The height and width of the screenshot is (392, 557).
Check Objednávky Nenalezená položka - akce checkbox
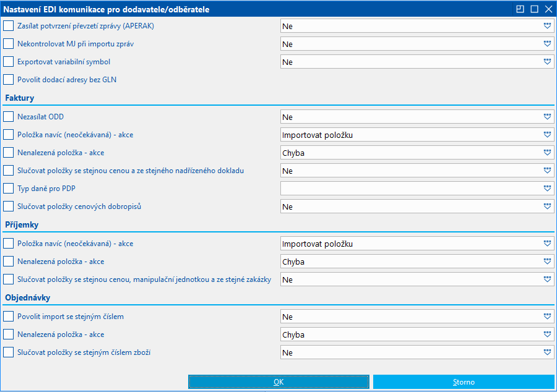click(8, 334)
